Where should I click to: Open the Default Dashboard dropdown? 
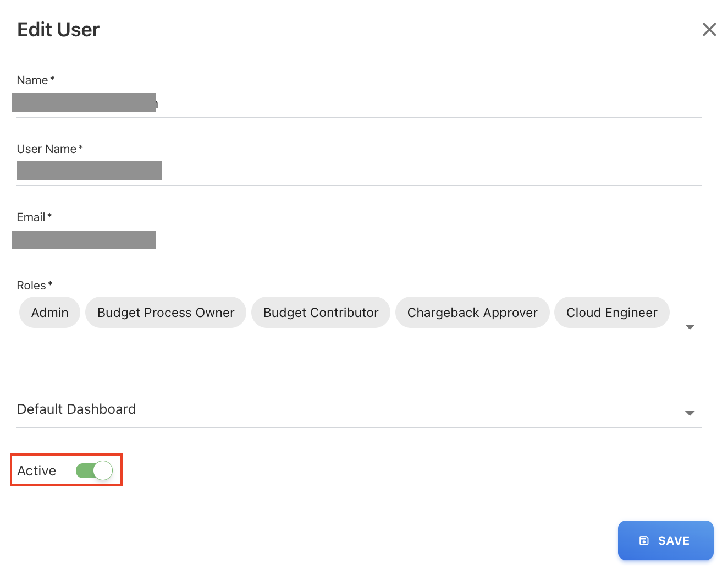(352, 410)
